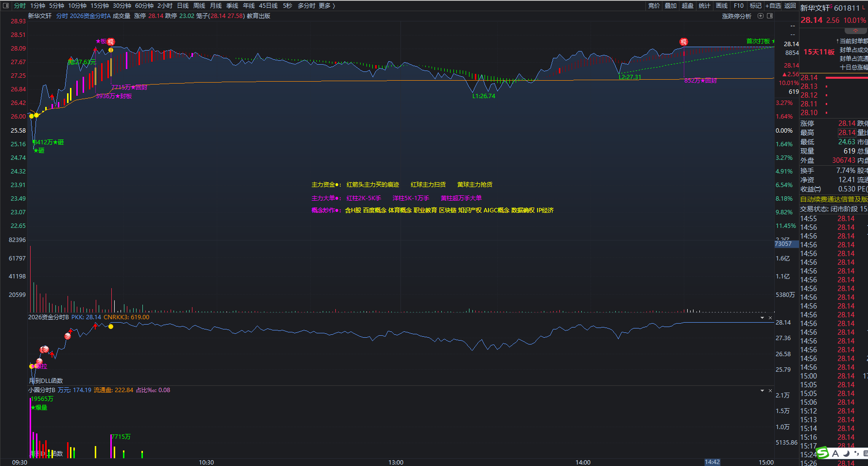
Task: Click the first red 榜 badge near ★板
Action: tap(111, 42)
